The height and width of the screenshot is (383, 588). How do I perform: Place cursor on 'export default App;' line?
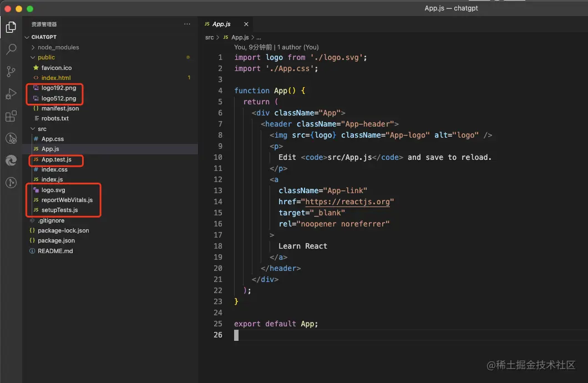(276, 324)
